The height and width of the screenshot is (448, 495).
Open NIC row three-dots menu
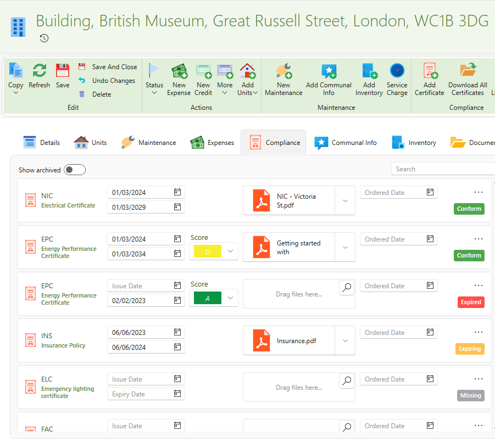click(x=479, y=192)
